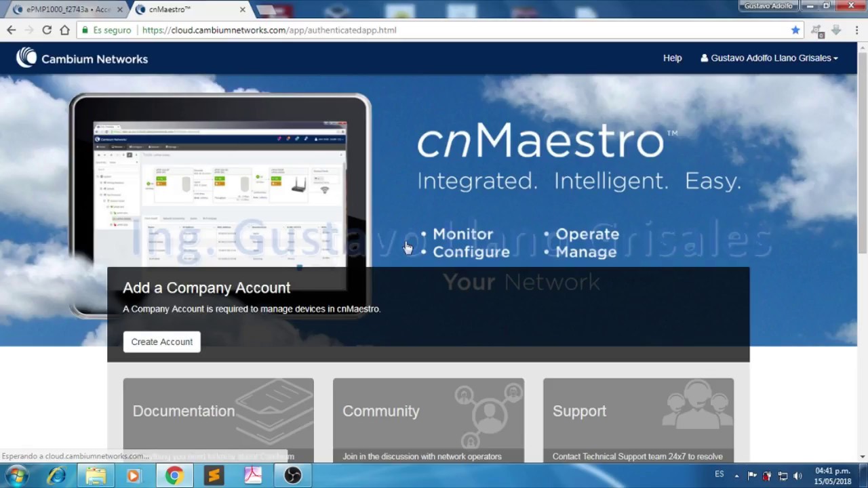This screenshot has height=488, width=868.
Task: Close the cnMaestro tab
Action: [243, 9]
